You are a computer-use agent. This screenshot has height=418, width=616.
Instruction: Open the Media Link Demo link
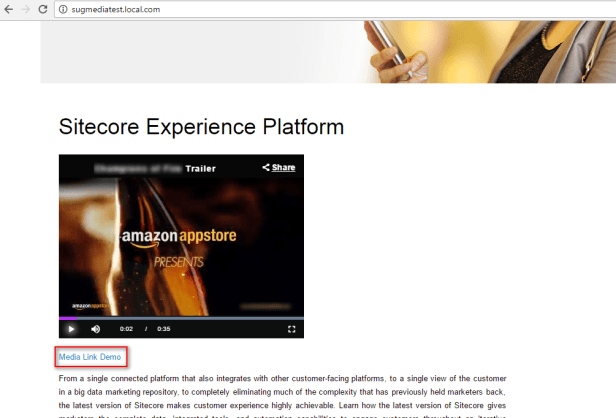point(90,357)
